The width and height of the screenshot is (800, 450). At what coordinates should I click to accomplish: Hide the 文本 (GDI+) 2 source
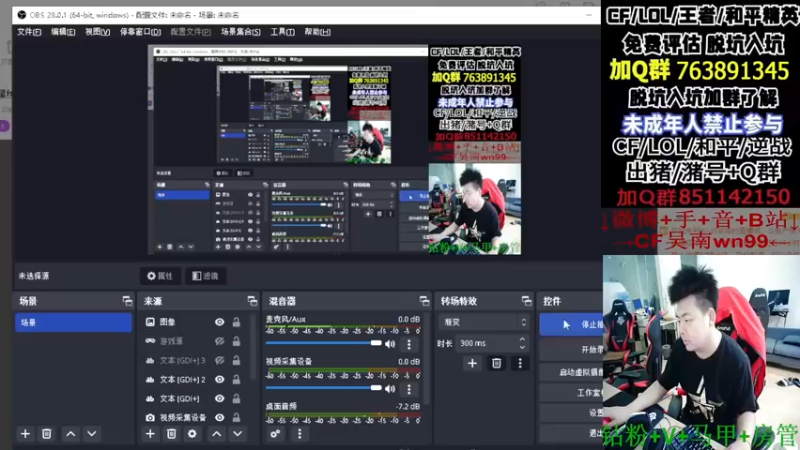[x=219, y=380]
